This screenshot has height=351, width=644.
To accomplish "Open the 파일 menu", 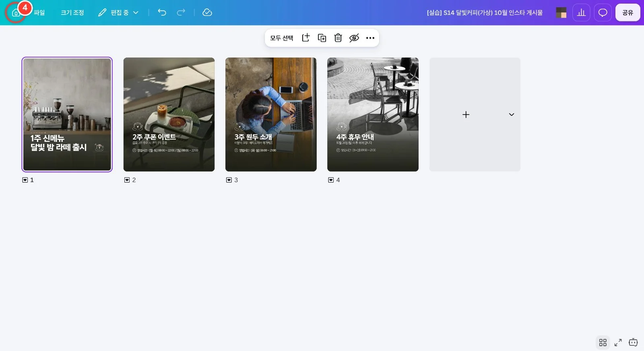I will pyautogui.click(x=39, y=12).
